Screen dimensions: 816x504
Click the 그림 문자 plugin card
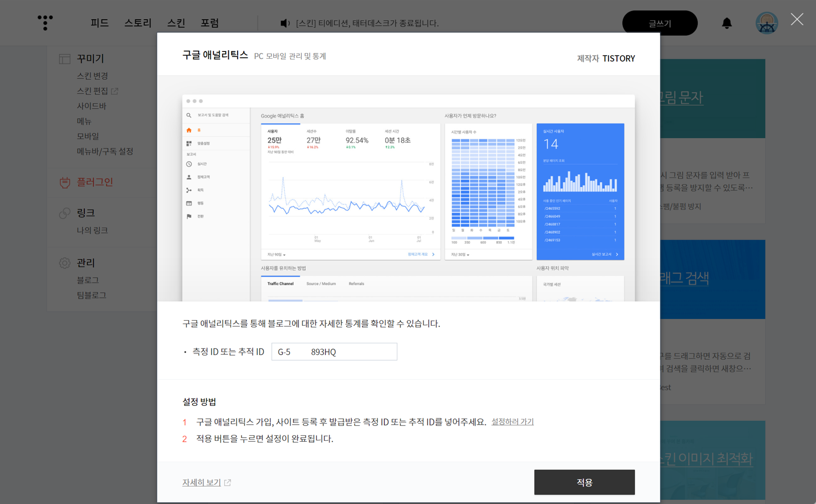(712, 141)
